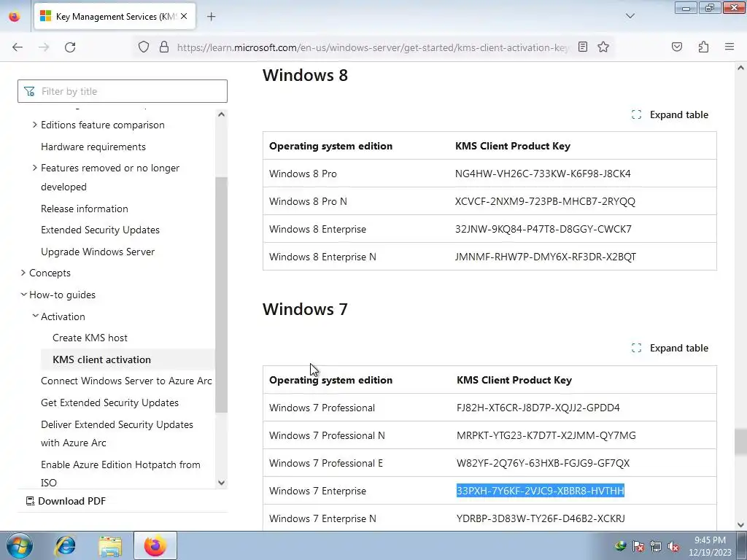Open Get Extended Security Updates guide

click(109, 402)
